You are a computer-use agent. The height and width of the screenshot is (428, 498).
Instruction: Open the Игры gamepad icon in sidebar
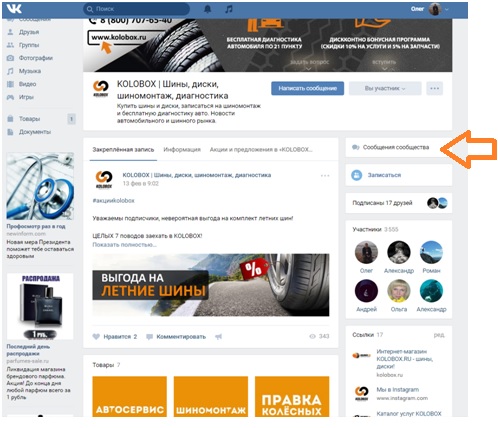(x=10, y=97)
